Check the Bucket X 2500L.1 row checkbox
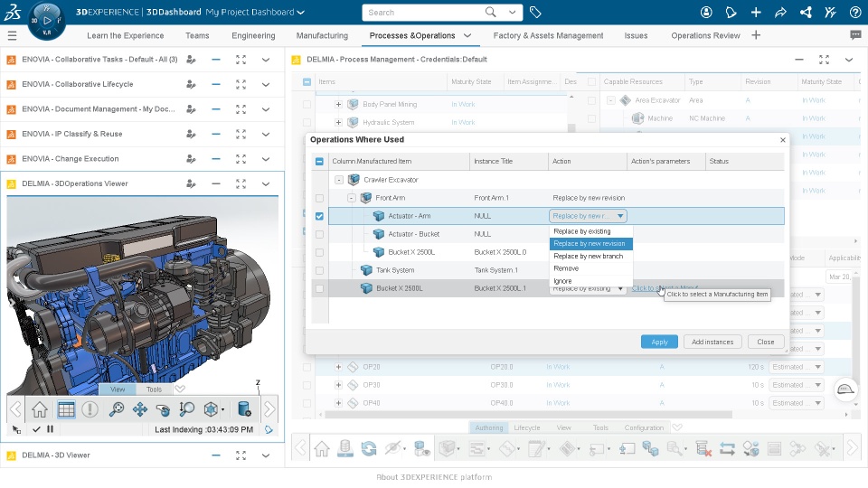 point(319,288)
